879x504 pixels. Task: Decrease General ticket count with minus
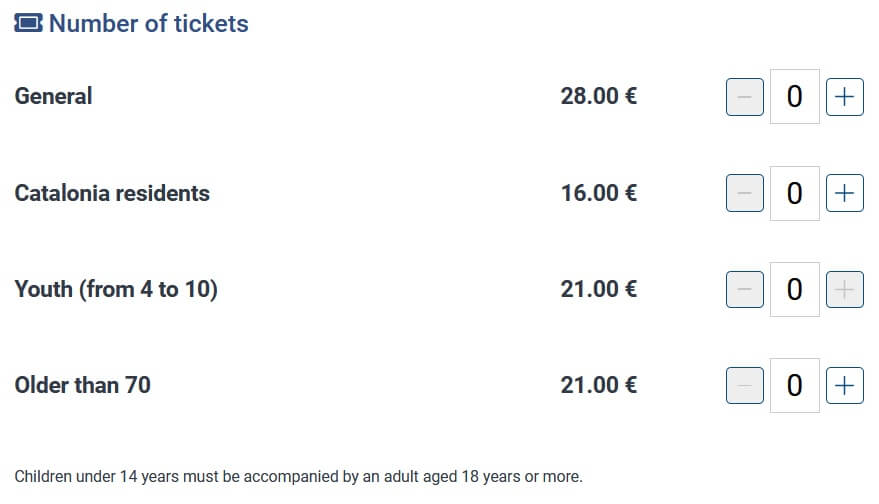click(744, 97)
